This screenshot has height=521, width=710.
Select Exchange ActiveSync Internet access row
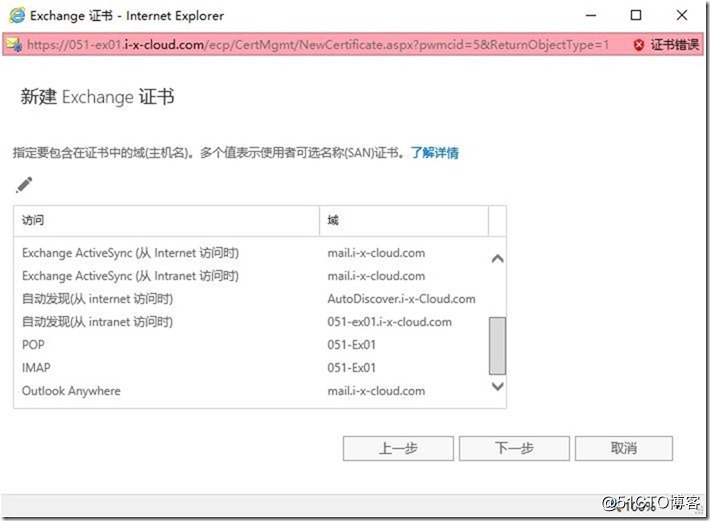coord(251,253)
